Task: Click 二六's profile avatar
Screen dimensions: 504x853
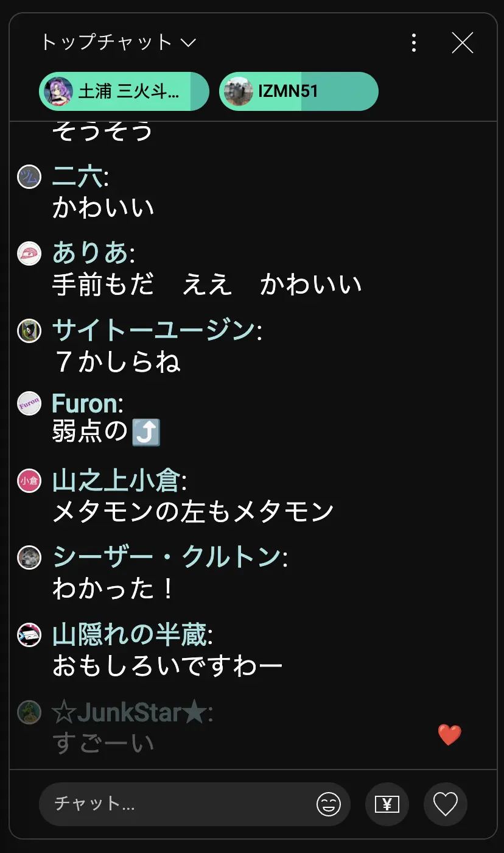Action: 29,177
